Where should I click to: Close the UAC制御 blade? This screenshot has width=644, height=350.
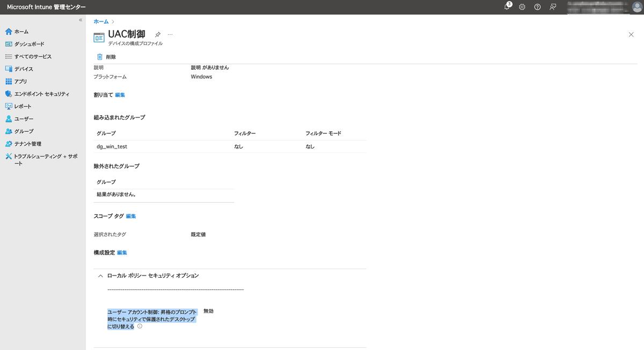631,34
